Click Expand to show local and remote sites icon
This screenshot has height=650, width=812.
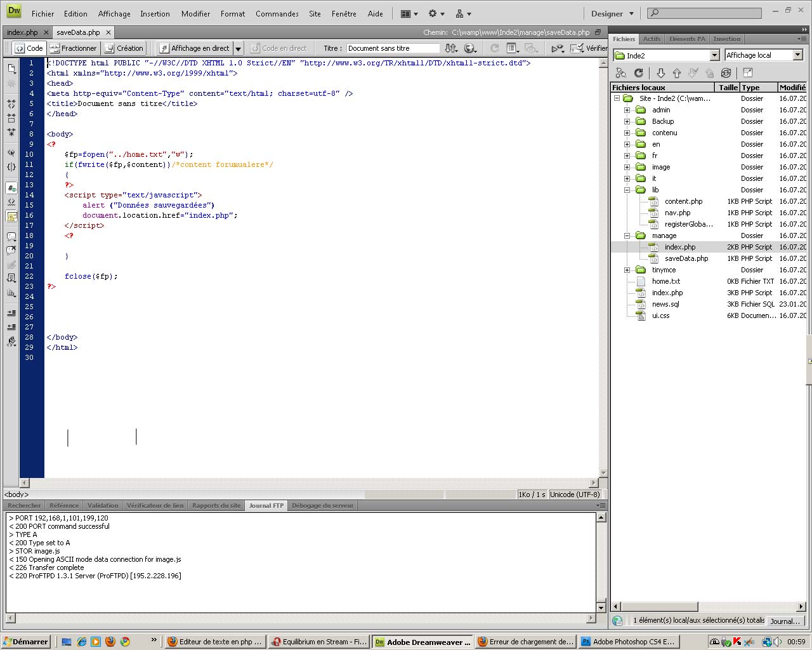click(x=747, y=73)
